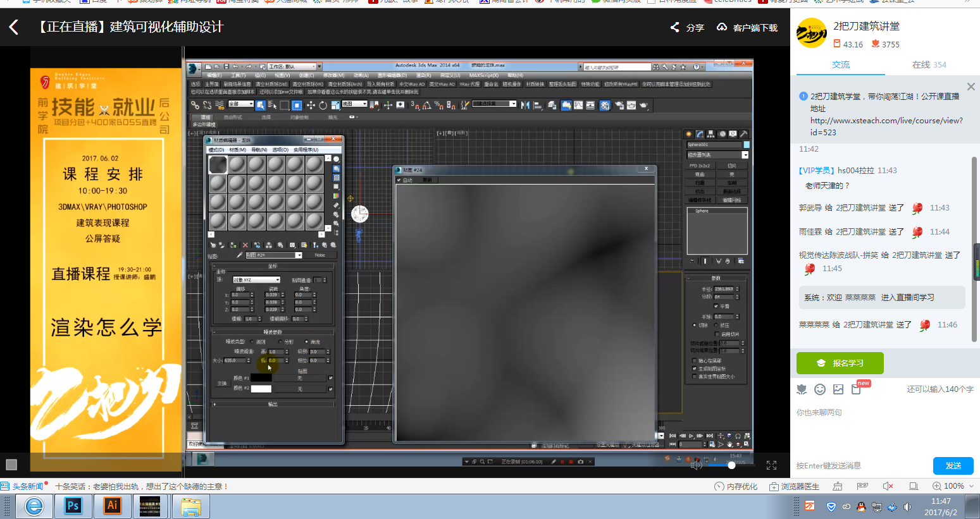Send a flower gift icon
The width and height of the screenshot is (980, 519).
click(802, 389)
